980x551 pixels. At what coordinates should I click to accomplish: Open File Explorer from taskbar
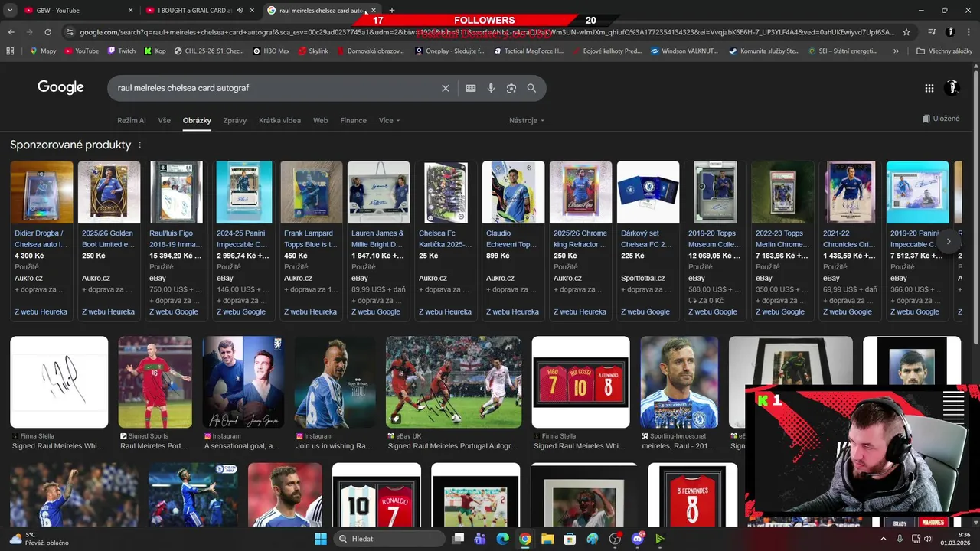coord(547,539)
